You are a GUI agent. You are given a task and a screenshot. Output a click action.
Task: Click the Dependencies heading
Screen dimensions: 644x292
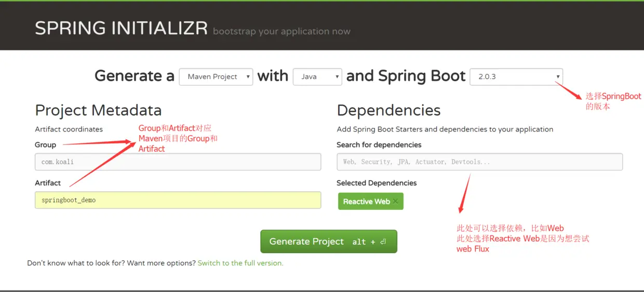coord(388,110)
